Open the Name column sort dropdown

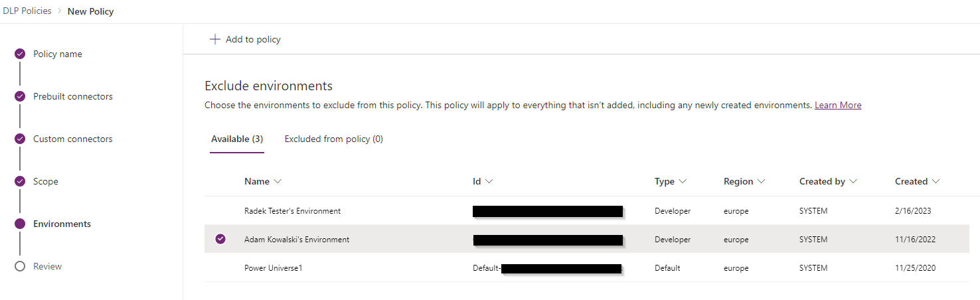pos(278,181)
